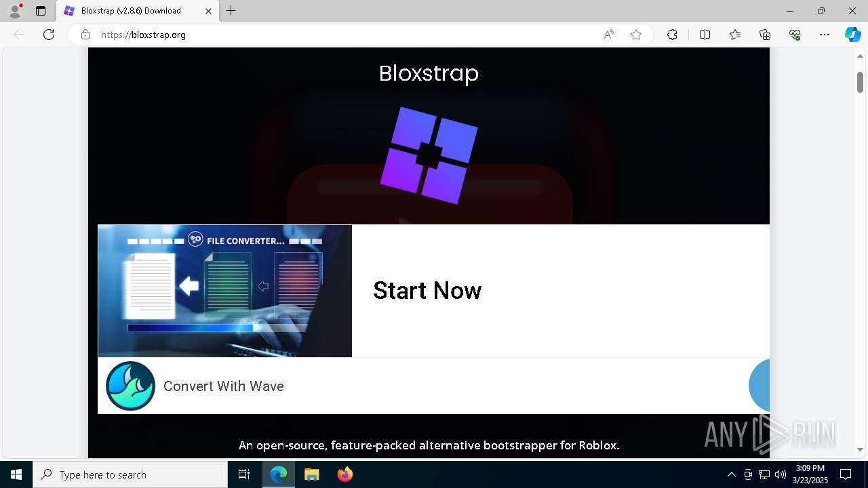Add this page to favorites star
The height and width of the screenshot is (488, 868).
click(636, 35)
